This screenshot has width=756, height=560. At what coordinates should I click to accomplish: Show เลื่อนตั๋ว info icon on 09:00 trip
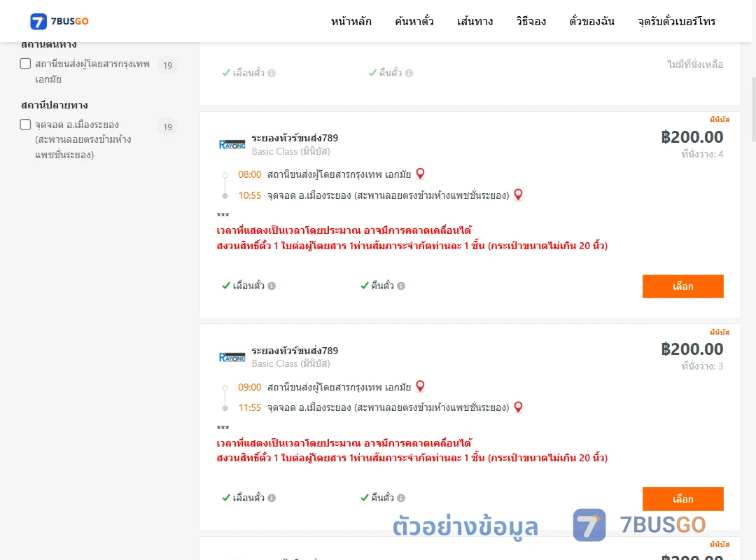(272, 498)
